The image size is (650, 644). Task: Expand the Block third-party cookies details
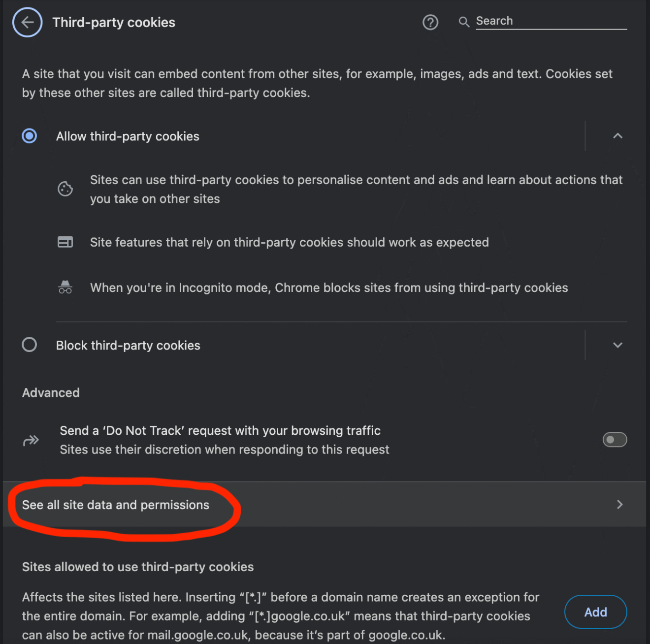tap(617, 345)
